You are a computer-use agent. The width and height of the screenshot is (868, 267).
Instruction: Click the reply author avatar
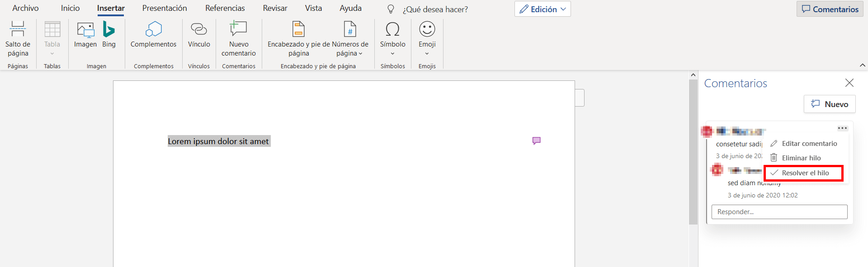[717, 170]
